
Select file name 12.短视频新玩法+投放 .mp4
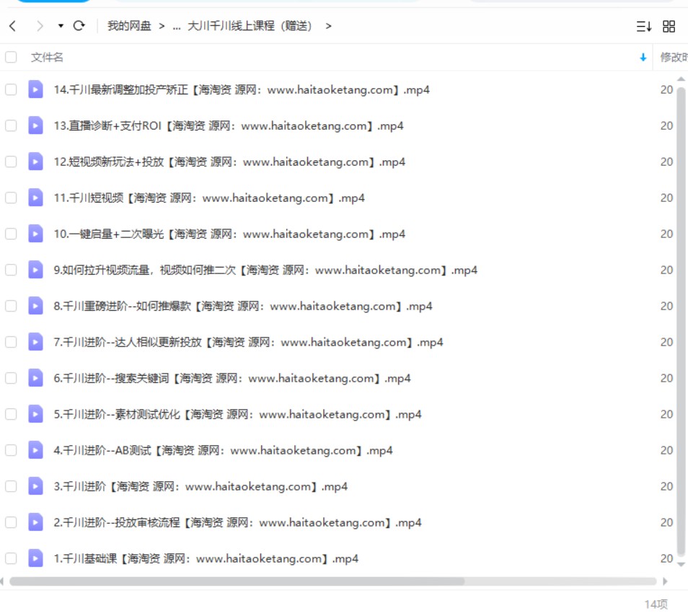(x=229, y=162)
